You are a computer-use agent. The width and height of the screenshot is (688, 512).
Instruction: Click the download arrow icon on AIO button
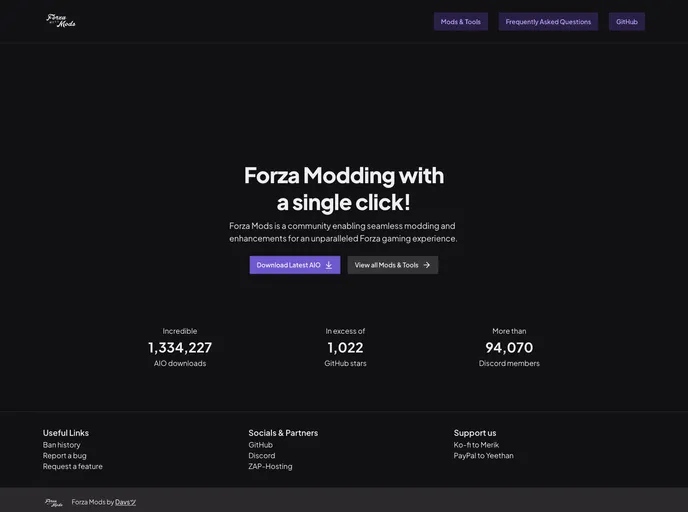click(x=329, y=265)
